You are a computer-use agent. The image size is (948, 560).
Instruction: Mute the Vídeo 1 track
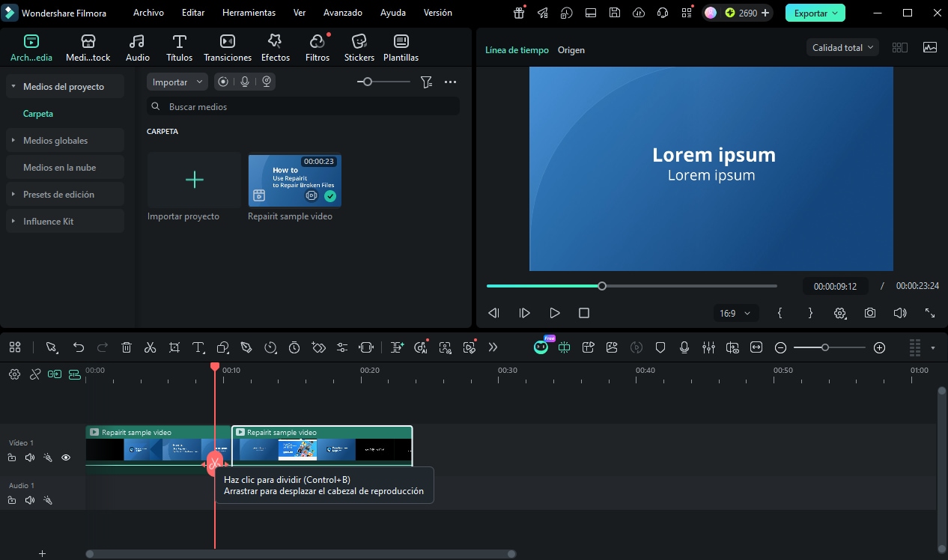(30, 457)
